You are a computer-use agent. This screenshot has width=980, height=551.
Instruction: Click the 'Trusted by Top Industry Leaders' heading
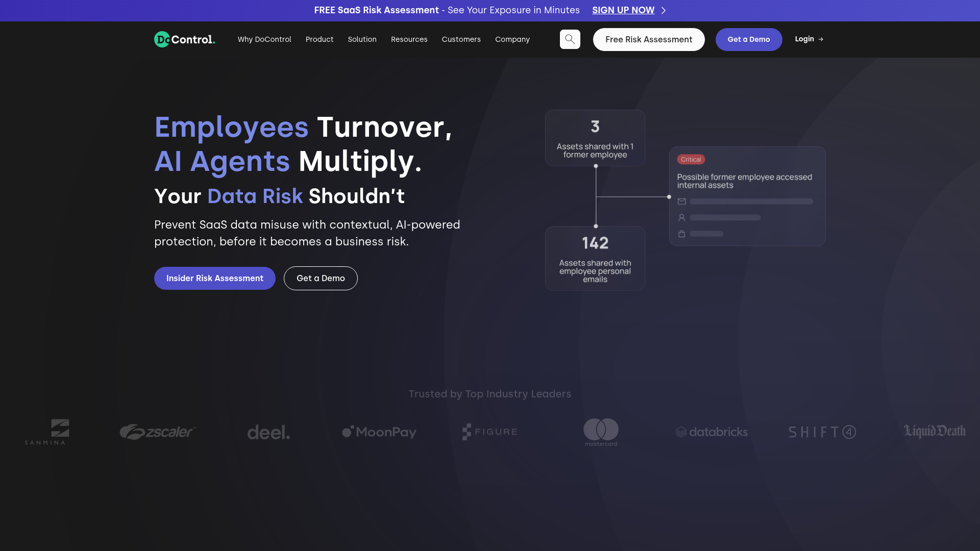(x=490, y=394)
